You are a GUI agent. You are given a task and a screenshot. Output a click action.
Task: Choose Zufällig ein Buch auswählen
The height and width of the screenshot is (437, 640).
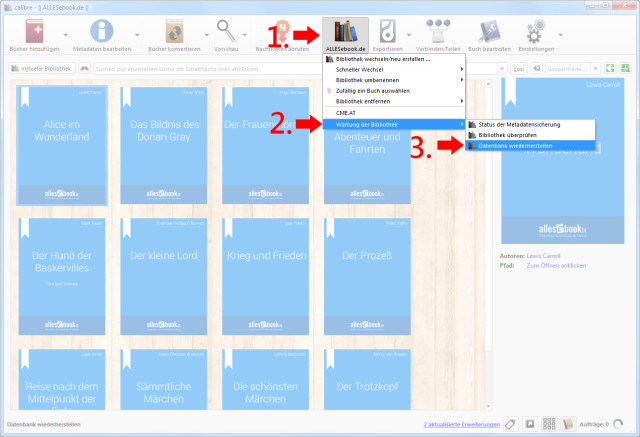394,91
